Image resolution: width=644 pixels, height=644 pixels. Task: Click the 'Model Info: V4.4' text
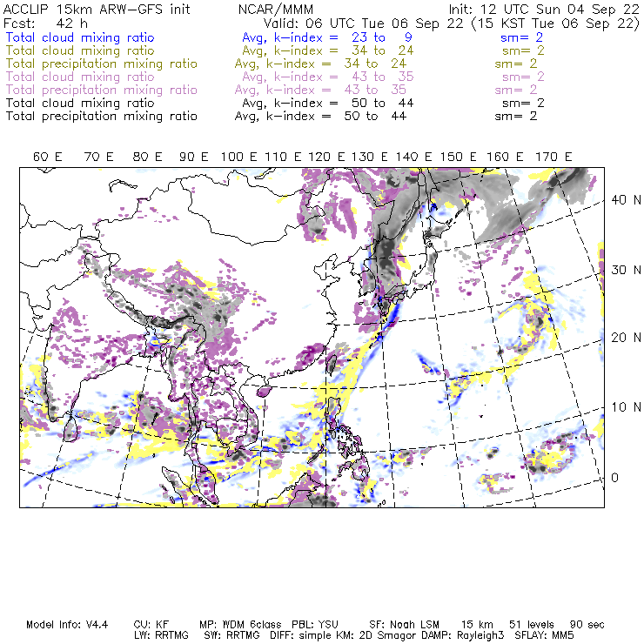tap(67, 625)
